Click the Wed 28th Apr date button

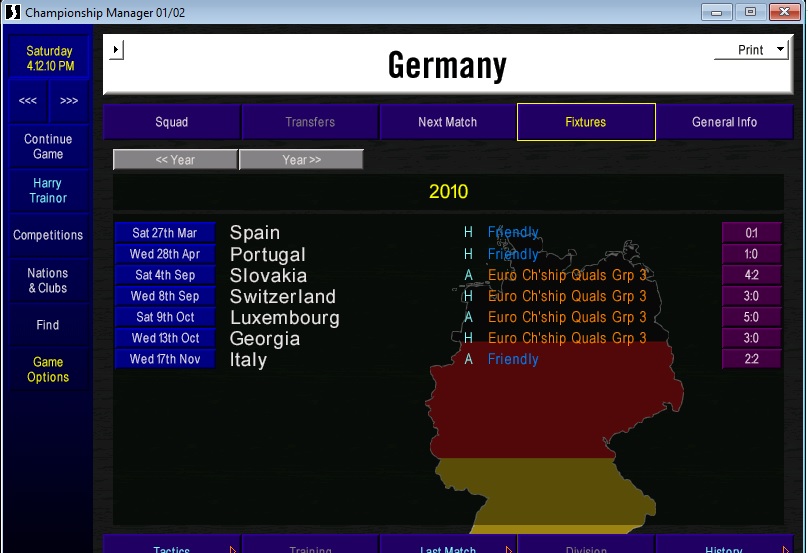click(165, 254)
